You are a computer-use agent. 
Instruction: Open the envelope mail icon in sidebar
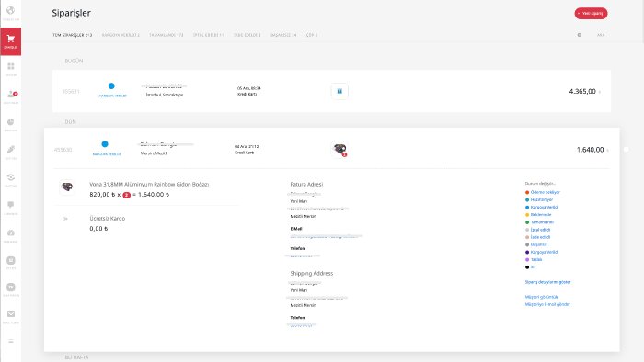click(x=11, y=314)
